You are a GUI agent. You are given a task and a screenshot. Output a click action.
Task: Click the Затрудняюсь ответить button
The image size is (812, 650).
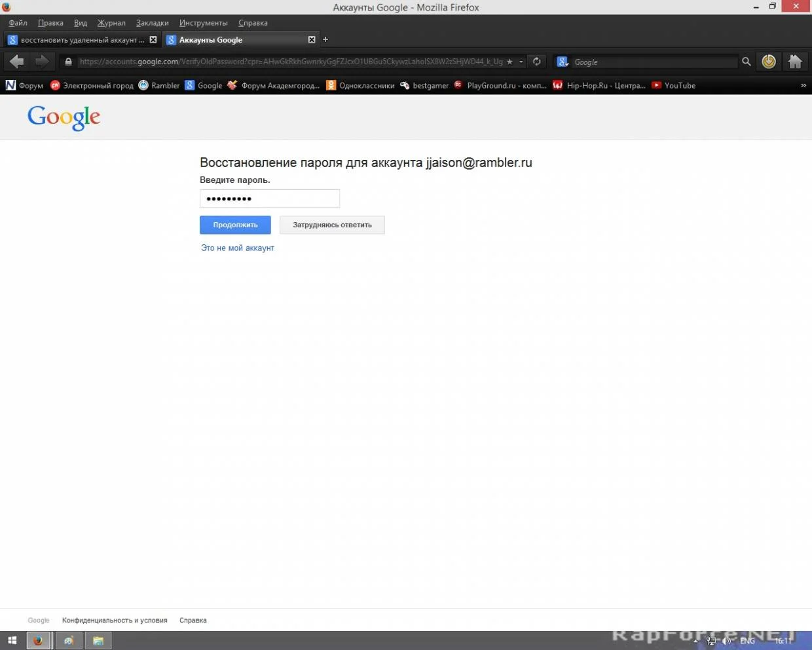point(332,225)
